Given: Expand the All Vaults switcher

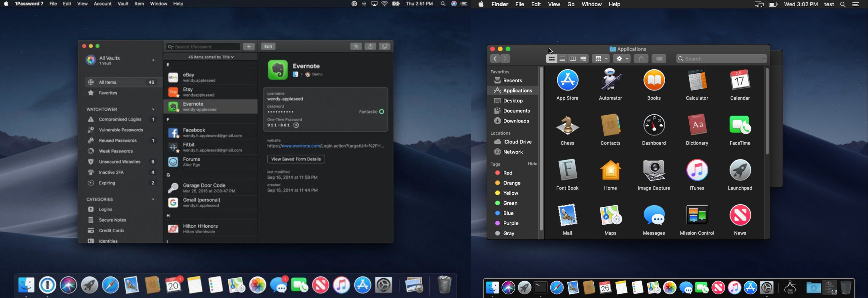Looking at the screenshot, I should tap(153, 60).
